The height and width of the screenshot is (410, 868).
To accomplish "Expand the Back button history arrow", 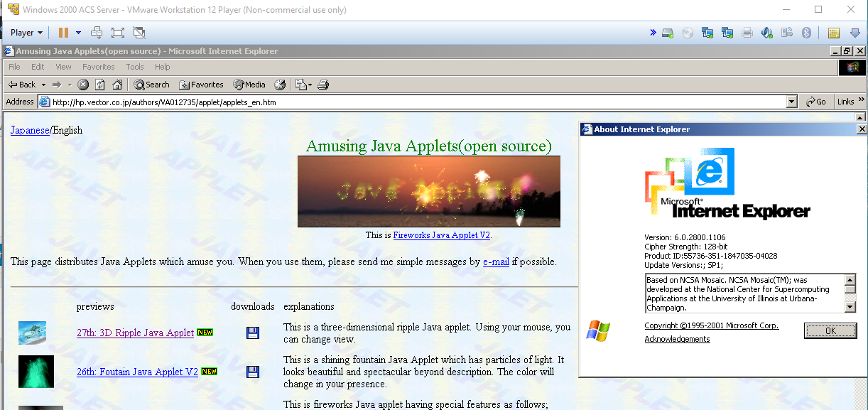I will tap(43, 84).
